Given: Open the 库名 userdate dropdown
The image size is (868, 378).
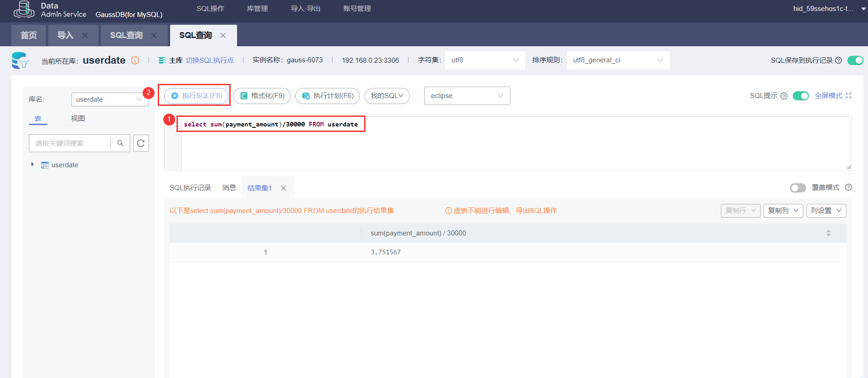Looking at the screenshot, I should [110, 99].
